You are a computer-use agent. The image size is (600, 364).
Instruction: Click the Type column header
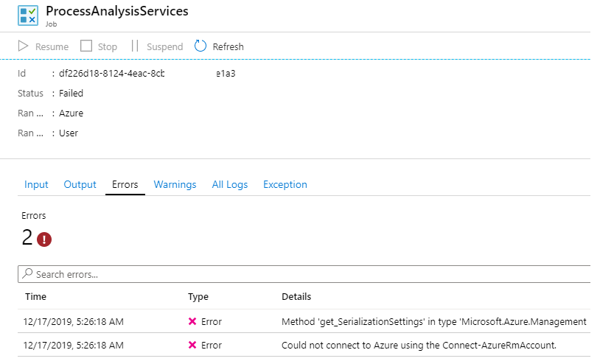tap(198, 297)
